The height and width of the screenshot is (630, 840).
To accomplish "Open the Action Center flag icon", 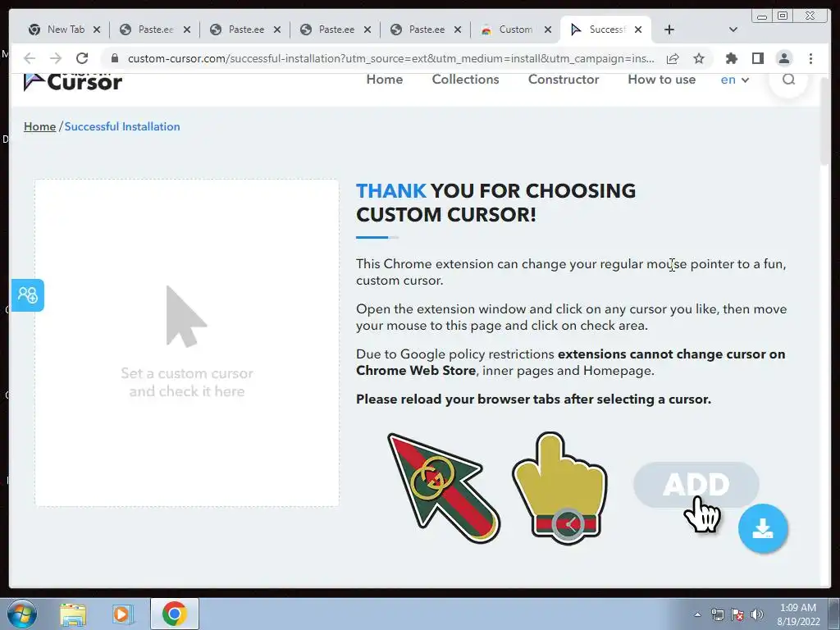I will tap(737, 614).
